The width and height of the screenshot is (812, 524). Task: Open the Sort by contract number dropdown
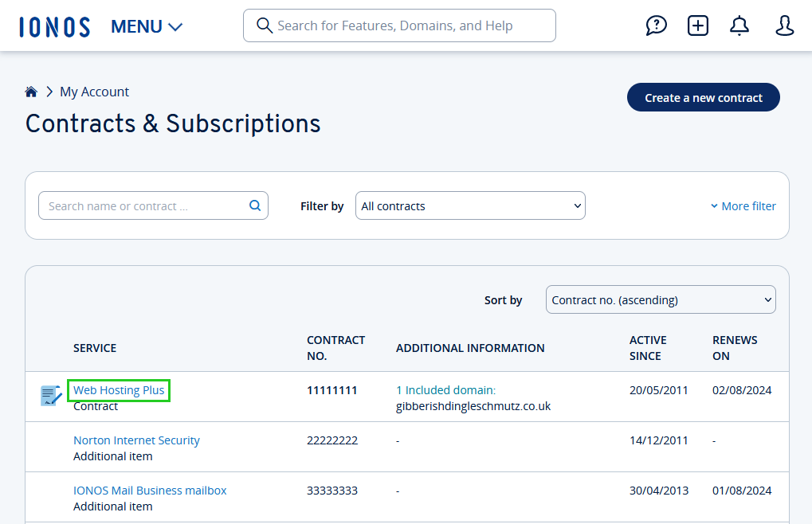pos(660,299)
